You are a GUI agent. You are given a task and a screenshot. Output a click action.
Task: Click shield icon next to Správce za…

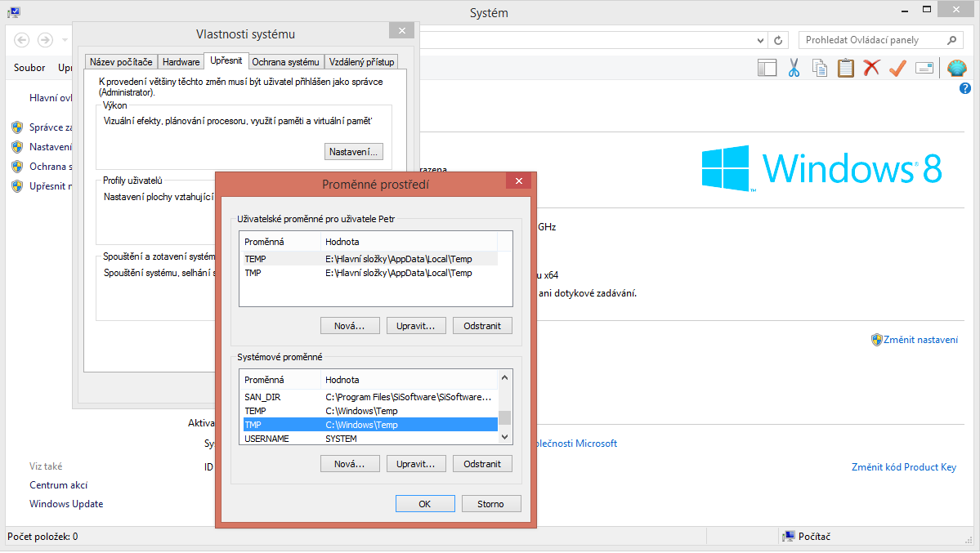(17, 127)
